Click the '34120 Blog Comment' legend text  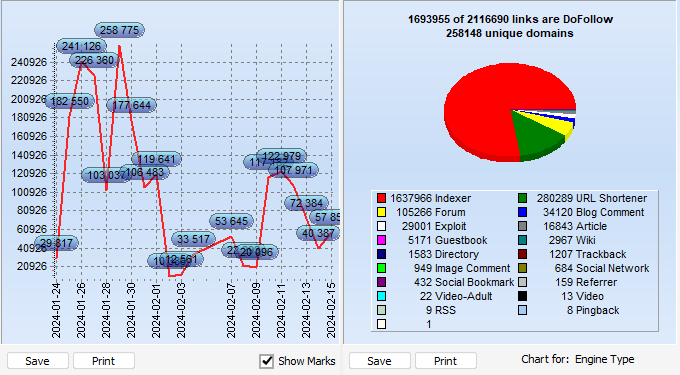pyautogui.click(x=593, y=212)
